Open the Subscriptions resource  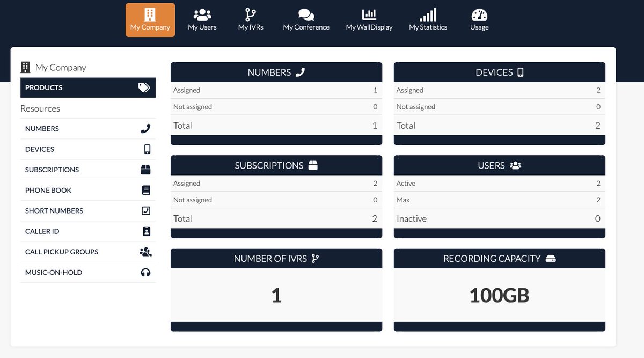point(52,169)
